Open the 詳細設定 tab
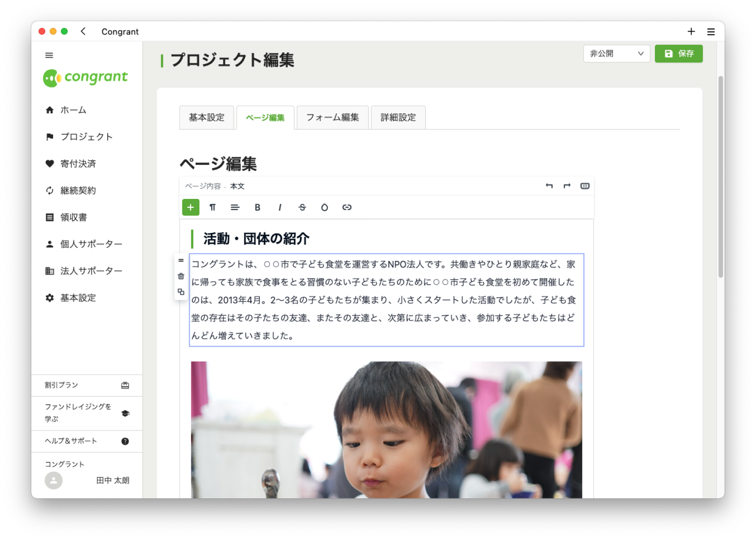The image size is (756, 540). (398, 118)
